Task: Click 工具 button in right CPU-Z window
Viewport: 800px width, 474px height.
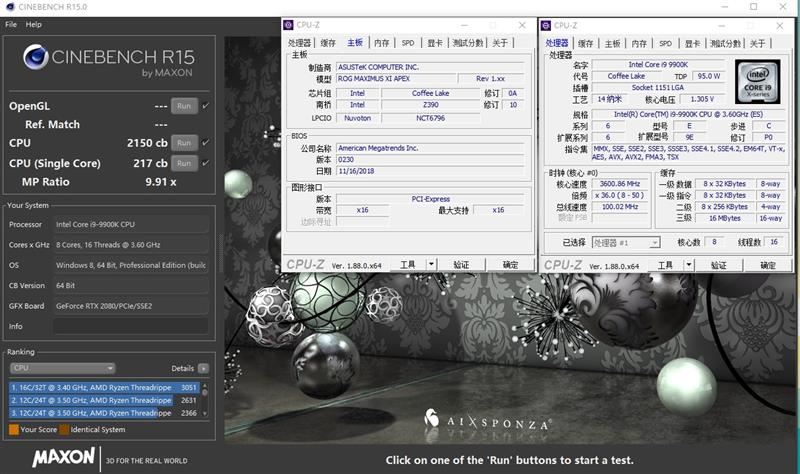Action: tap(665, 265)
